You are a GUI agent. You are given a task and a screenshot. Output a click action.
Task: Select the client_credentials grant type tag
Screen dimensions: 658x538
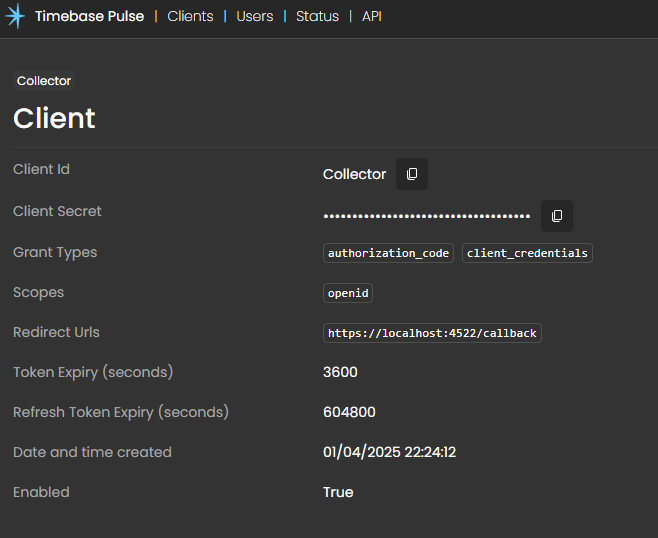[x=527, y=253]
